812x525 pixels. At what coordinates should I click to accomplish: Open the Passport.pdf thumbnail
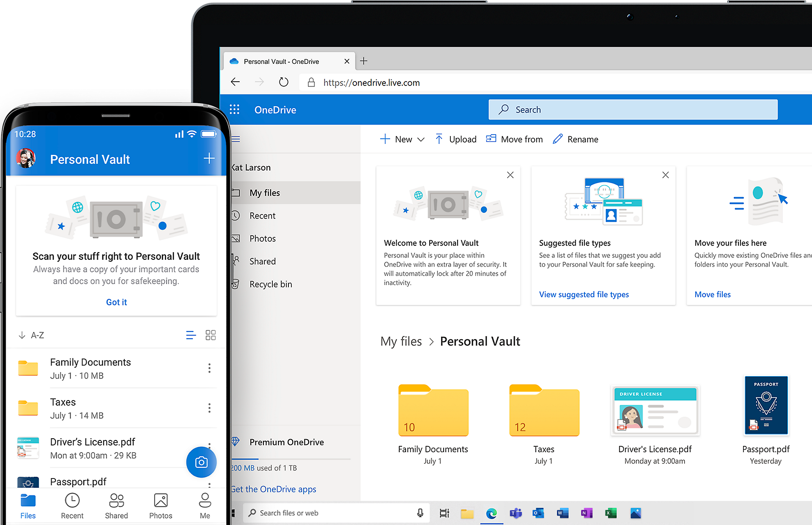pyautogui.click(x=766, y=405)
